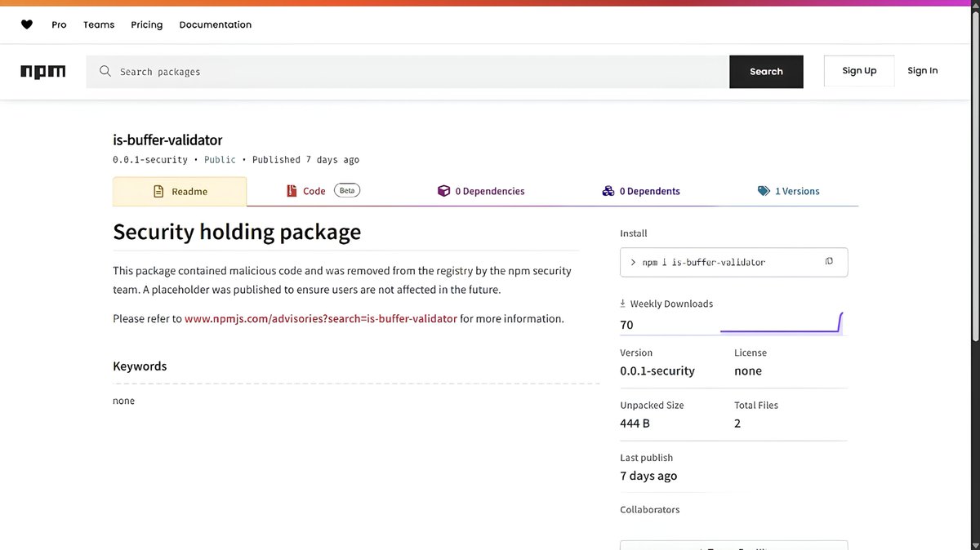Click the Total Files value 2
The image size is (980, 550).
pyautogui.click(x=737, y=424)
